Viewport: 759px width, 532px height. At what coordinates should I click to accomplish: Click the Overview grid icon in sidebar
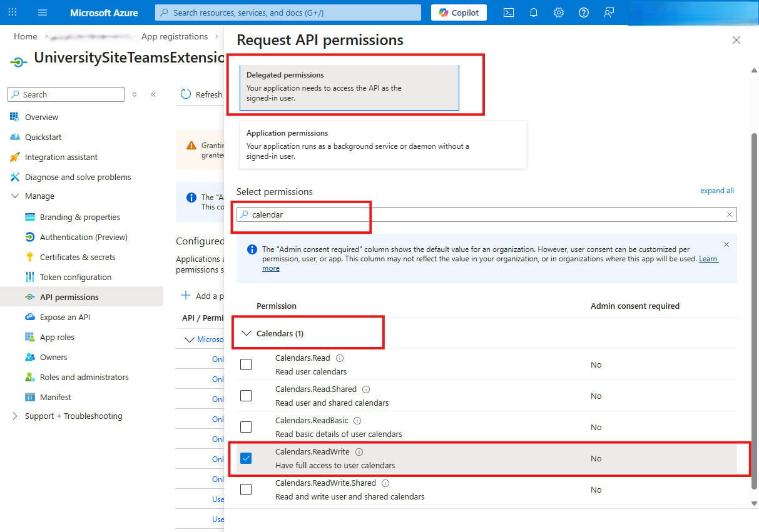pyautogui.click(x=14, y=117)
